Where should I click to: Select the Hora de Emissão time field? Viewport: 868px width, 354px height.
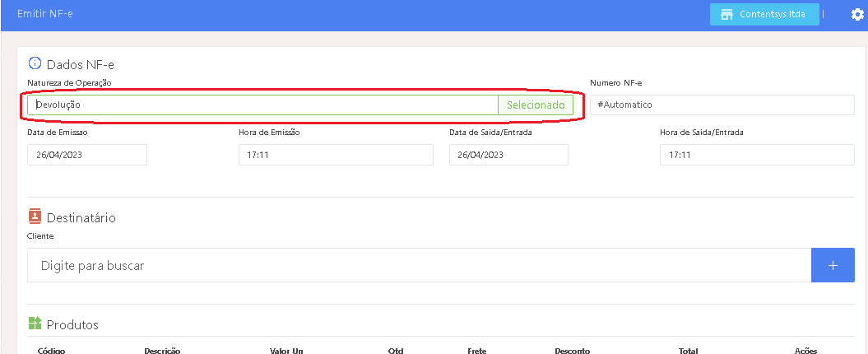point(336,155)
